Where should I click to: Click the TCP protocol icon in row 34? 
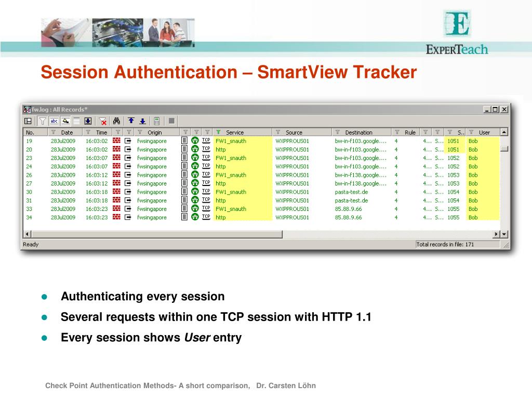(x=206, y=217)
